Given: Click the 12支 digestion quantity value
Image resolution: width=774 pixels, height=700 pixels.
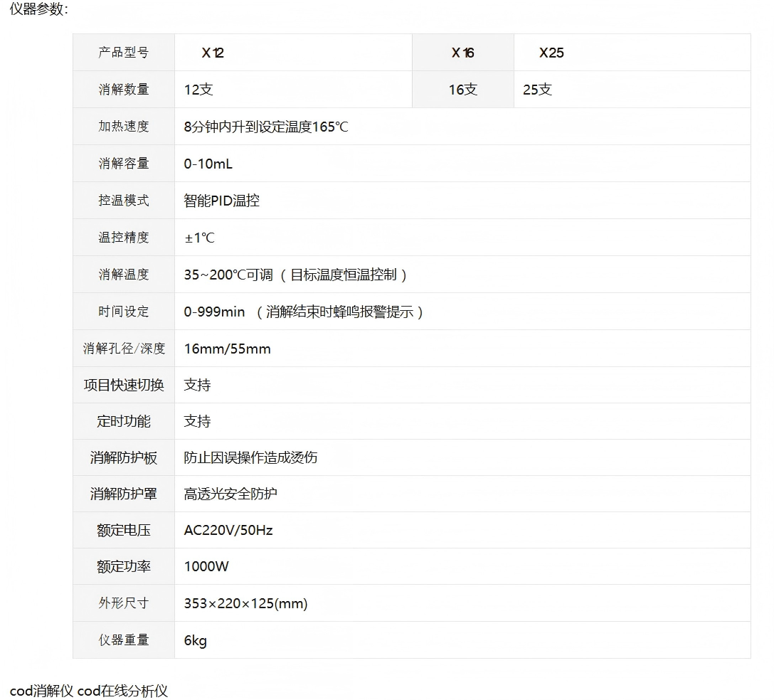Looking at the screenshot, I should point(198,90).
